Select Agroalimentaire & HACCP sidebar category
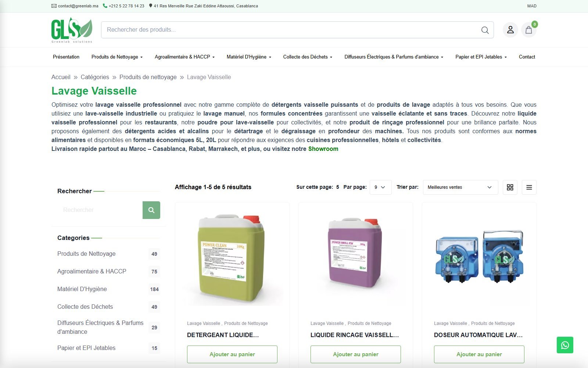Image resolution: width=588 pixels, height=368 pixels. (92, 272)
